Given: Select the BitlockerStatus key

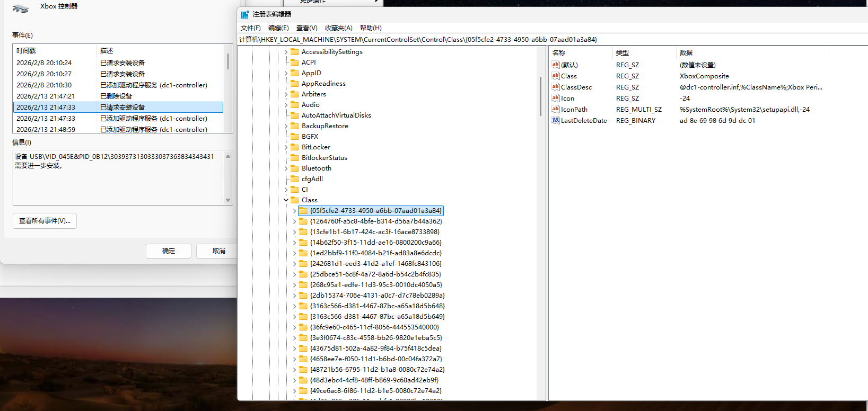Looking at the screenshot, I should point(325,158).
